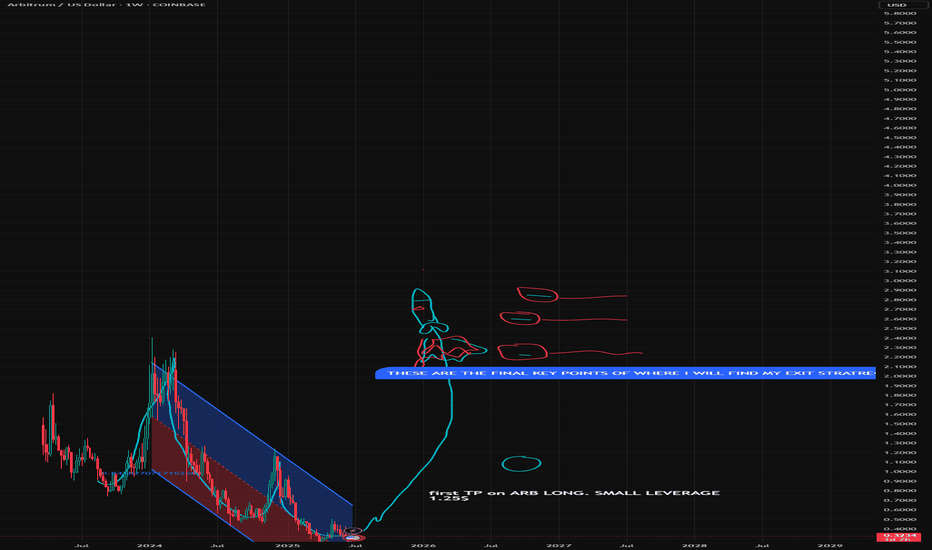Click the 2026 label on time axis
The height and width of the screenshot is (550, 932).
[x=423, y=546]
